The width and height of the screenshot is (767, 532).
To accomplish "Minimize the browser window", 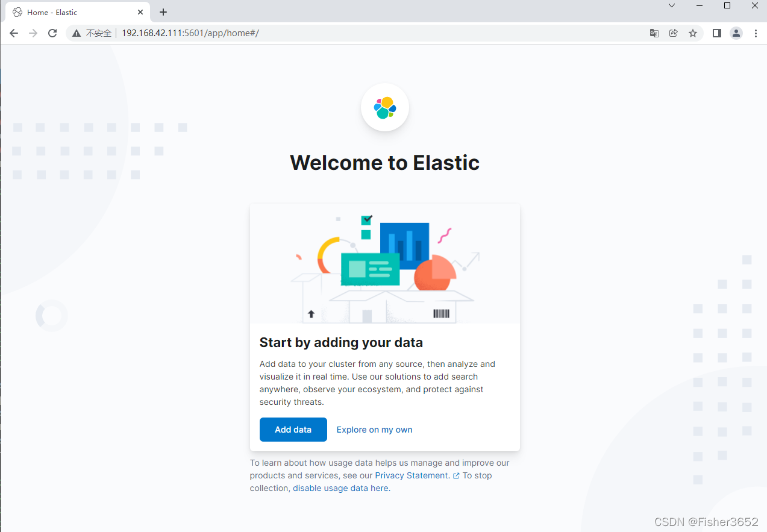I will click(700, 5).
